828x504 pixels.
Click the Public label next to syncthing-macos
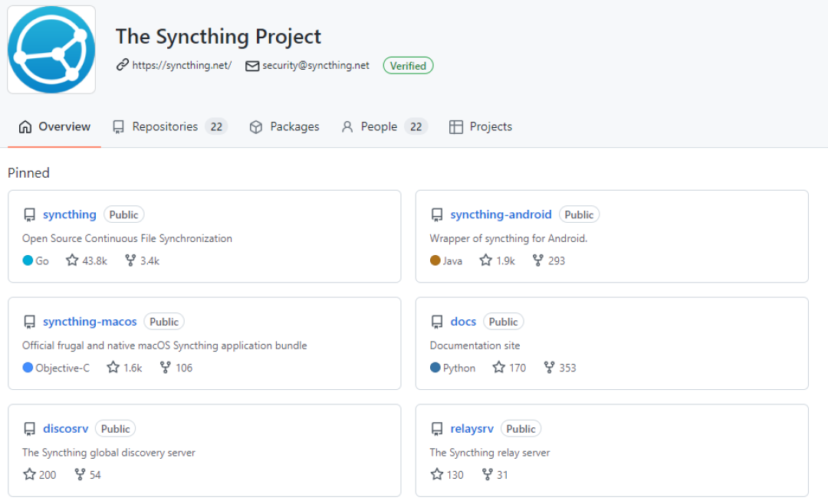pyautogui.click(x=164, y=322)
